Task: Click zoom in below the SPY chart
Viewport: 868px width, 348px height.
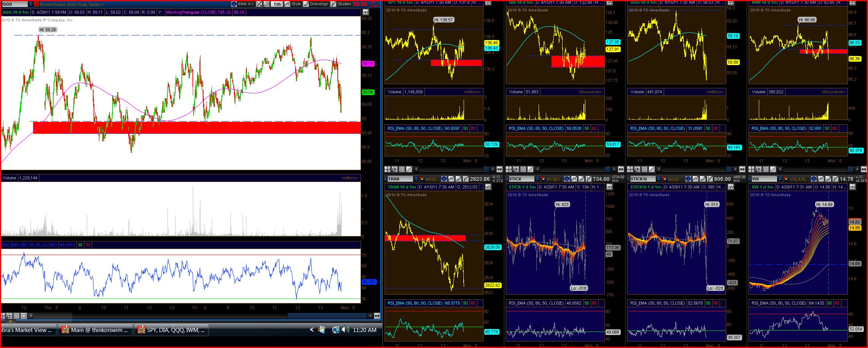Action: click(395, 169)
